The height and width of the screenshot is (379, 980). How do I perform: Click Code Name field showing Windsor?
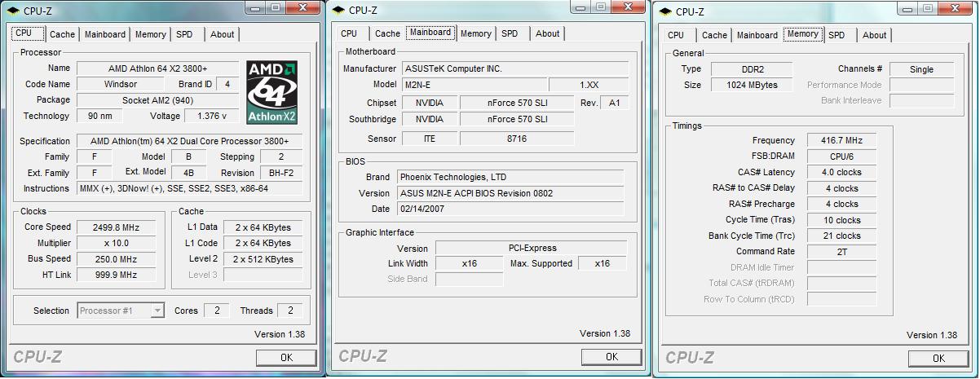121,84
